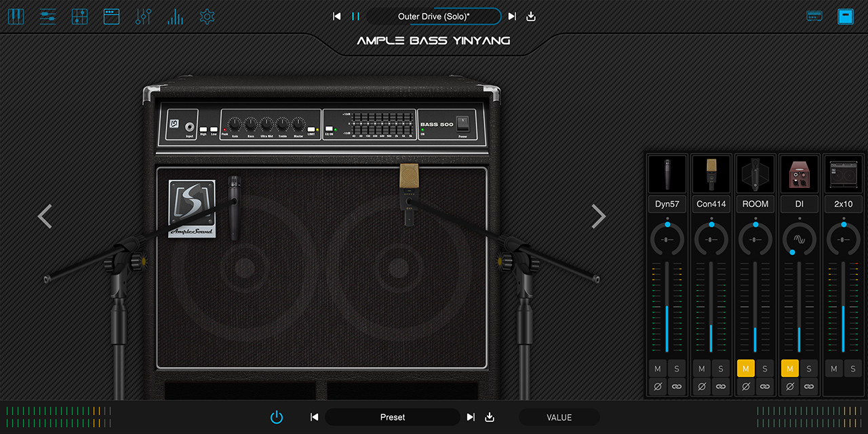
Task: Open the DI channel selector
Action: [800, 204]
